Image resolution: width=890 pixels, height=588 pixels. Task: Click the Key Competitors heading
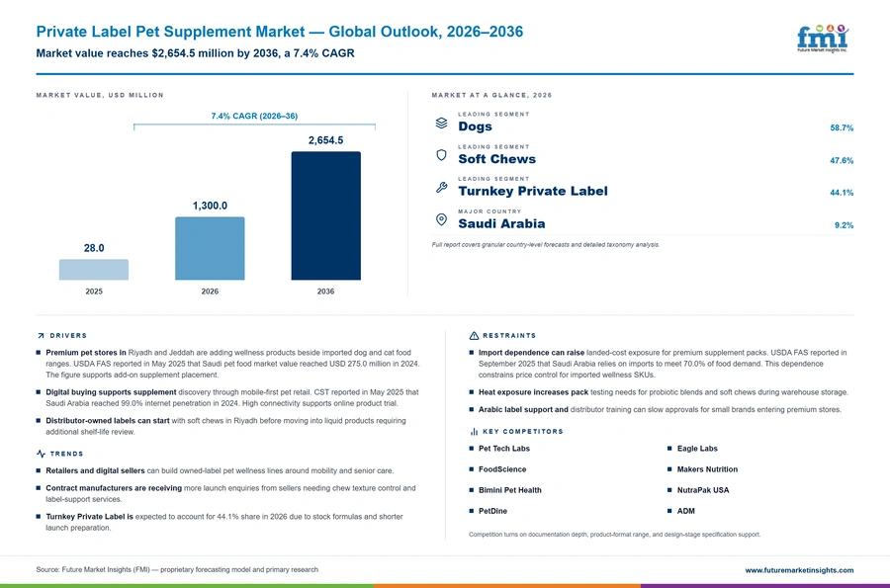523,432
